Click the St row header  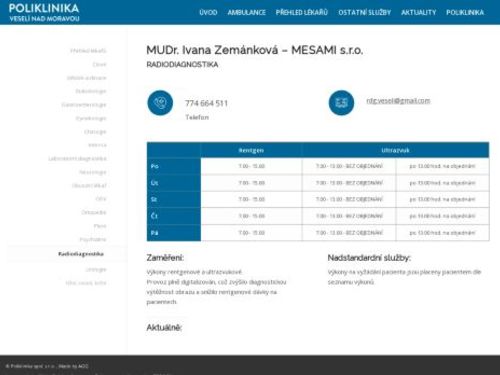click(x=174, y=199)
